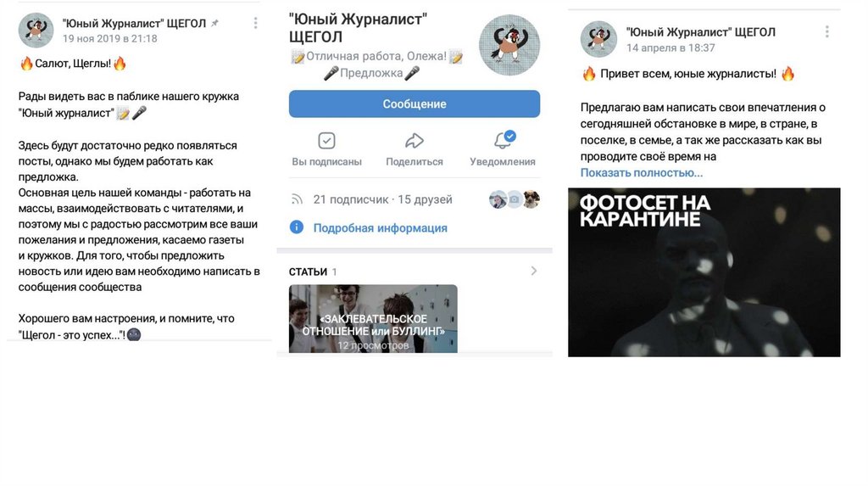Image resolution: width=868 pixels, height=487 pixels.
Task: Open the right post's three-dot menu
Action: 826,32
